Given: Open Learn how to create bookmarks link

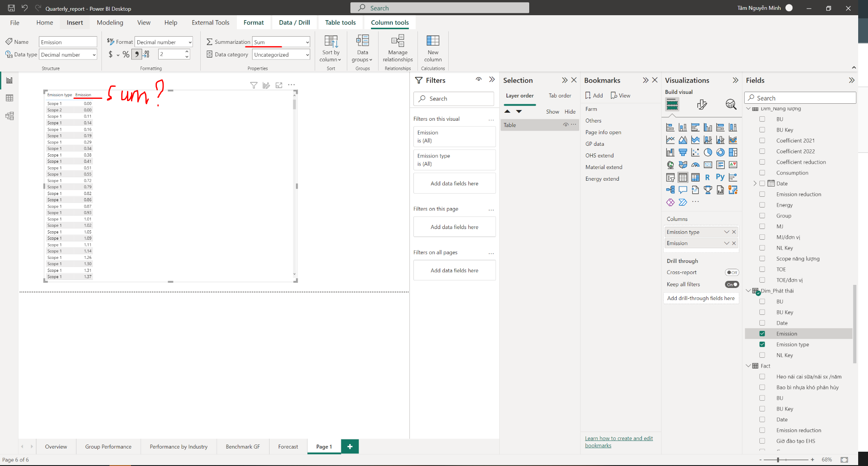Looking at the screenshot, I should click(619, 442).
